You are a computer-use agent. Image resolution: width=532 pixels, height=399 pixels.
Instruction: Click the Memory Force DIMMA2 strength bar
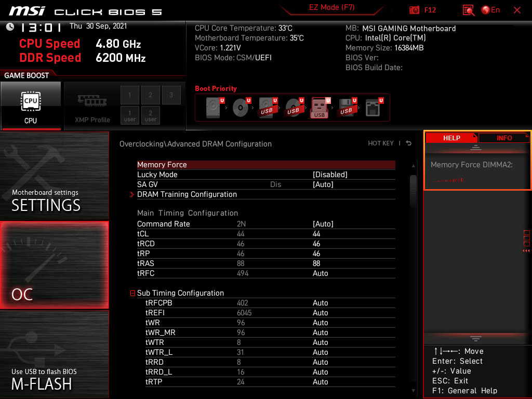pyautogui.click(x=448, y=180)
